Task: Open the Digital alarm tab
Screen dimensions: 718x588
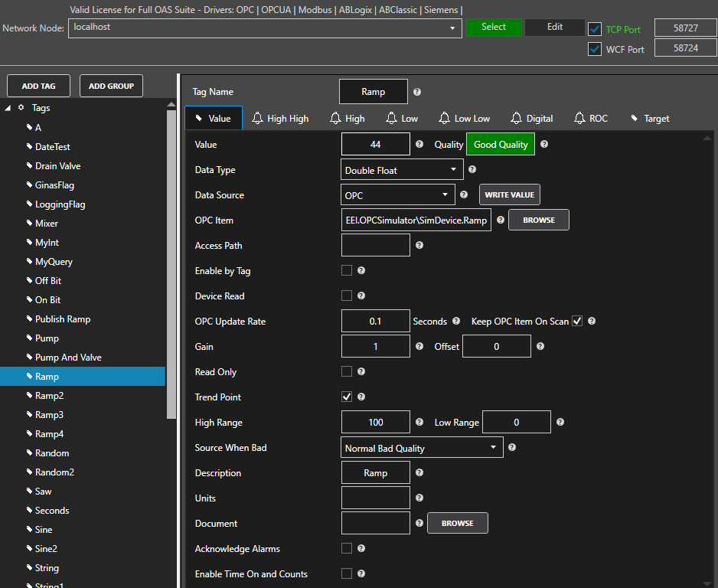Action: click(532, 119)
